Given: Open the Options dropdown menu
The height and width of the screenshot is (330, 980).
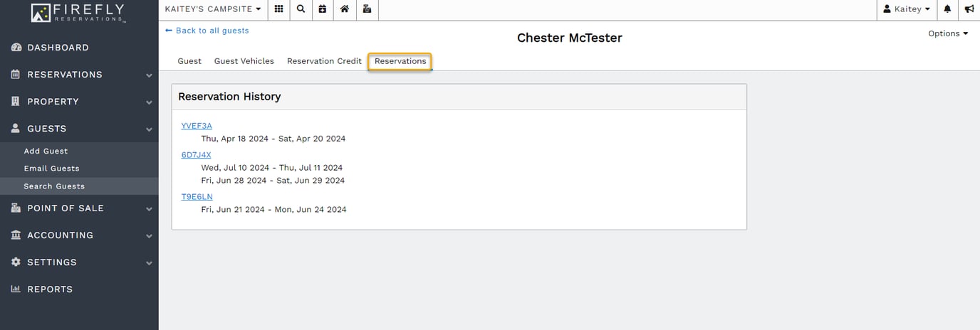Looking at the screenshot, I should click(x=947, y=33).
